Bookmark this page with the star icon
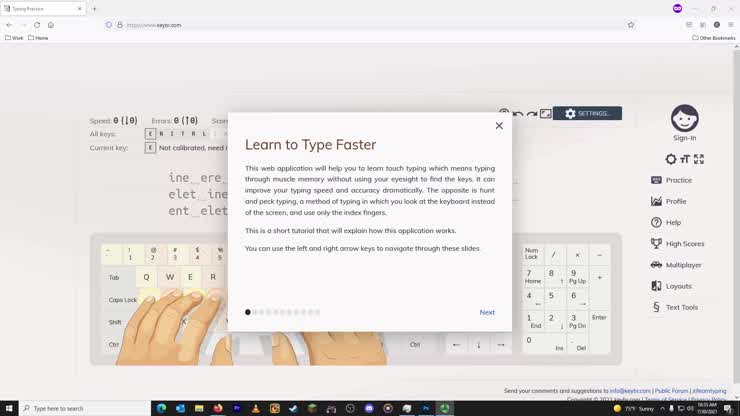 coord(631,25)
